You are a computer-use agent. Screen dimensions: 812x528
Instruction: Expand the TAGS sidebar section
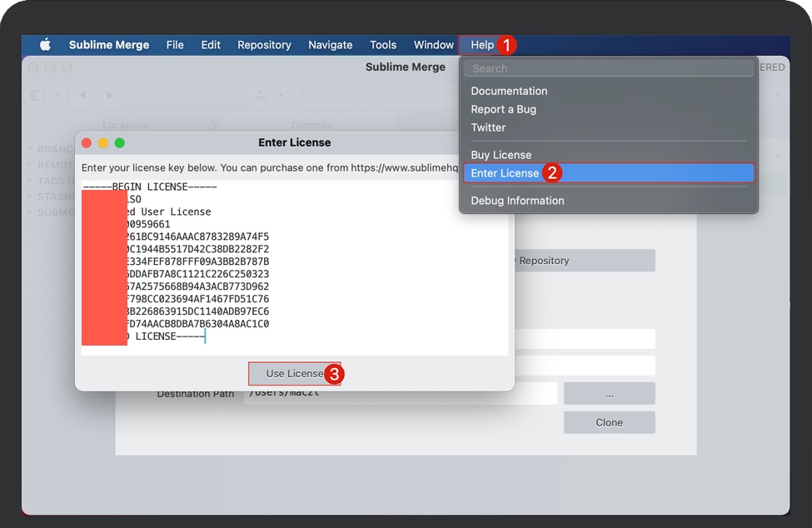tap(29, 181)
